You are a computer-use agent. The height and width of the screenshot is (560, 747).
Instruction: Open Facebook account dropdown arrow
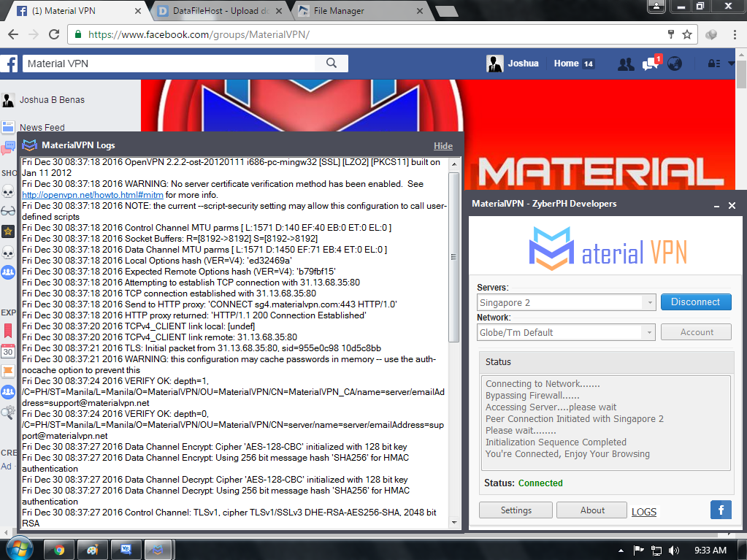[731, 64]
